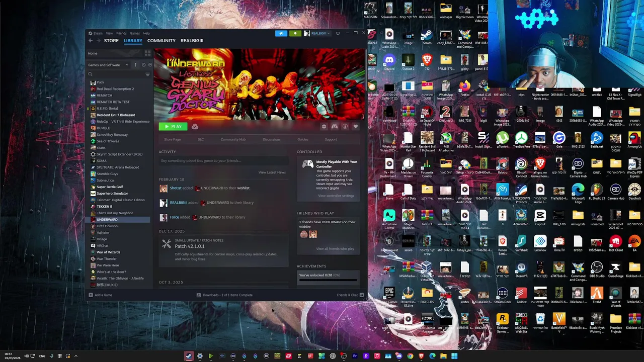Image resolution: width=644 pixels, height=362 pixels.
Task: Open the Friends menu
Action: click(121, 33)
